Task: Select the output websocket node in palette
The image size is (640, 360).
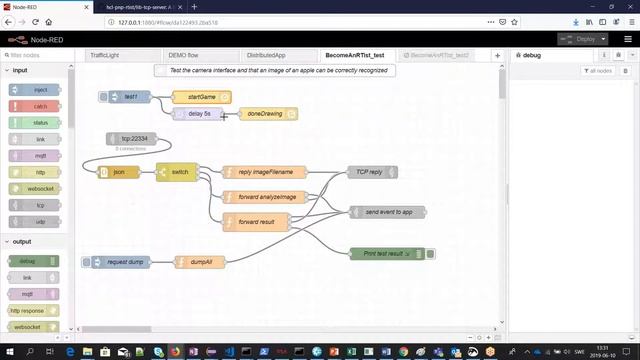Action: (33, 327)
